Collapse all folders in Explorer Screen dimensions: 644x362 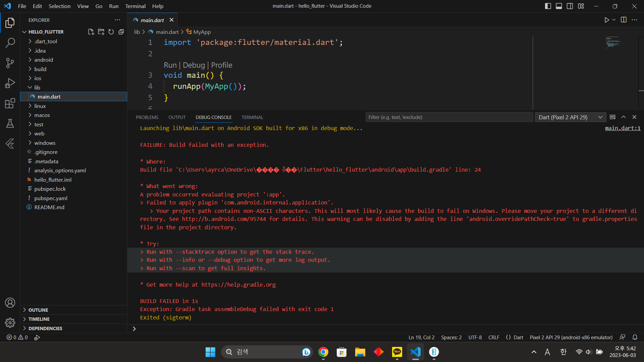point(121,32)
